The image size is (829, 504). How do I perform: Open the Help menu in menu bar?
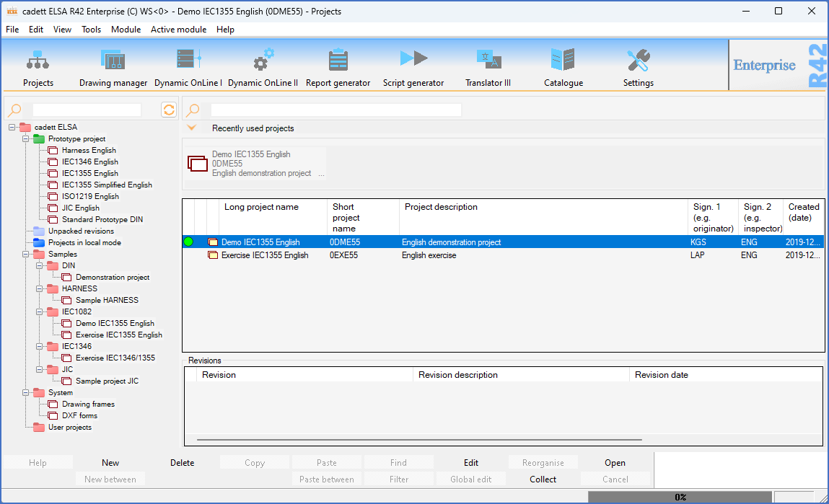coord(225,30)
